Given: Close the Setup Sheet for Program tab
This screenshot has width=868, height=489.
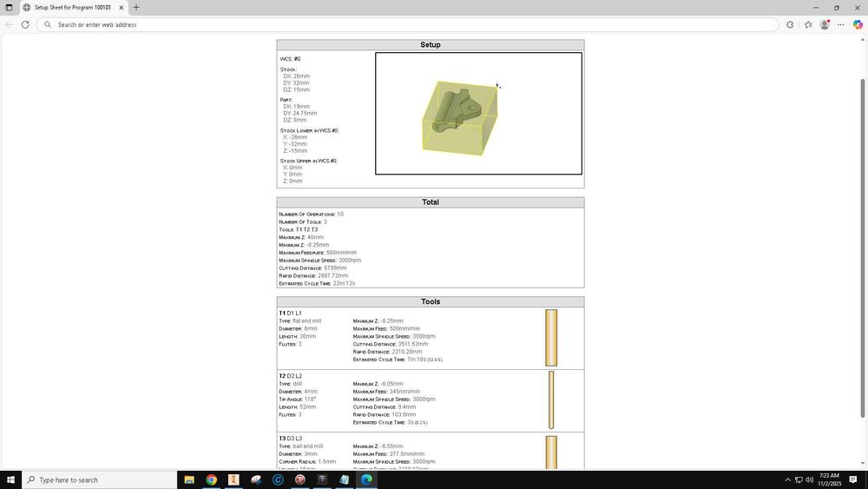Looking at the screenshot, I should click(122, 8).
